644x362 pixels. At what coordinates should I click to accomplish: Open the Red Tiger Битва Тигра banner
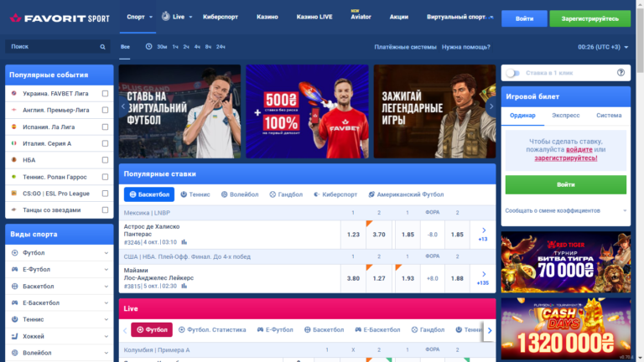click(x=565, y=262)
